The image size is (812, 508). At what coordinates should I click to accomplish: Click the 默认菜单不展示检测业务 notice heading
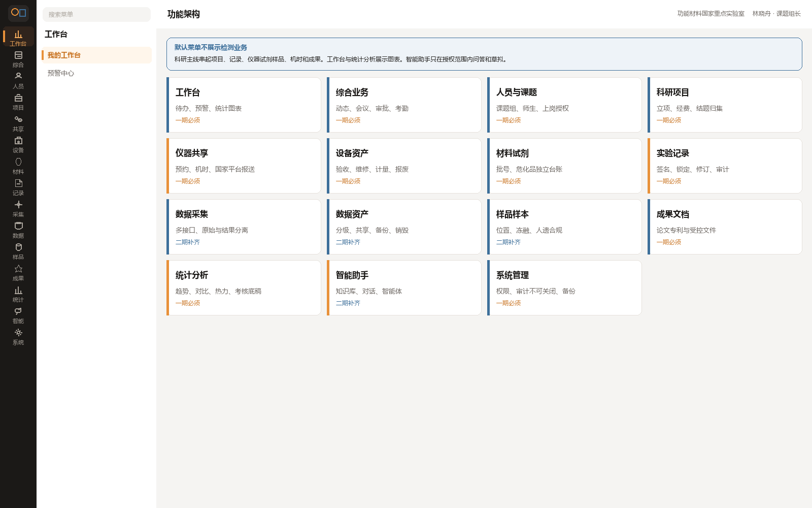point(211,47)
